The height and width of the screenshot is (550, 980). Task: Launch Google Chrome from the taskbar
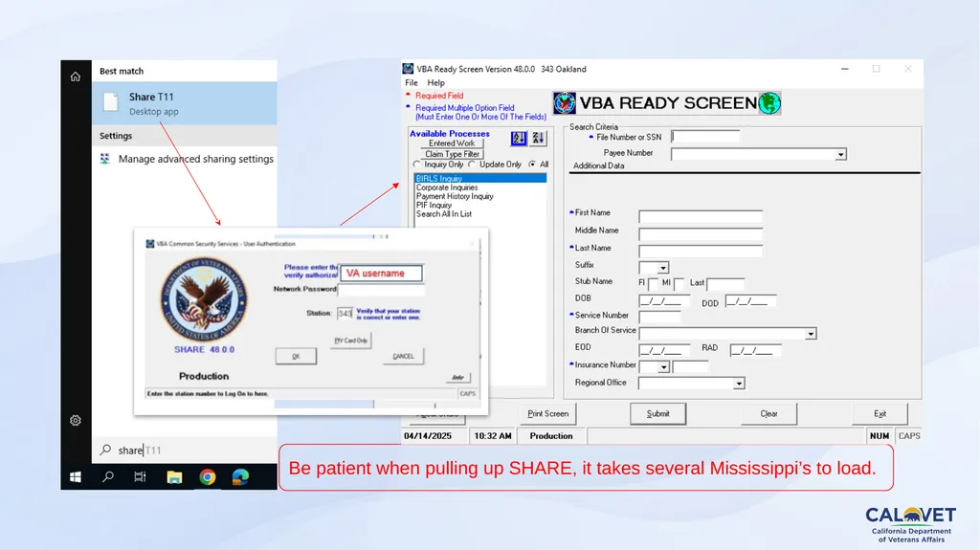tap(208, 477)
